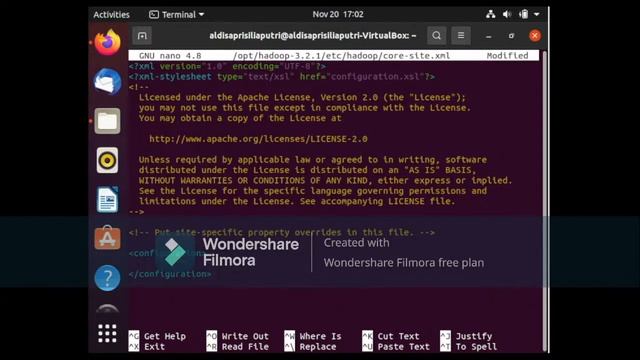Launch Thunderbird mail from the dock
The height and width of the screenshot is (360, 640).
108,82
